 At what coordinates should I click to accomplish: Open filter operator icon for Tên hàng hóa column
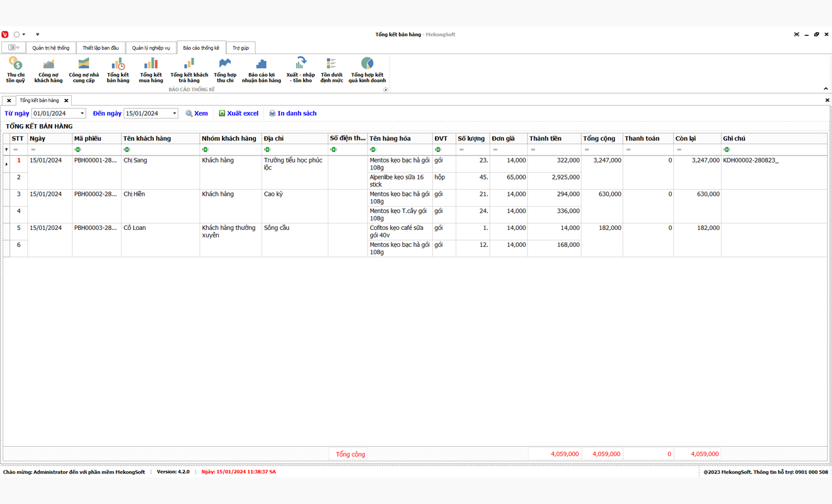pyautogui.click(x=373, y=150)
